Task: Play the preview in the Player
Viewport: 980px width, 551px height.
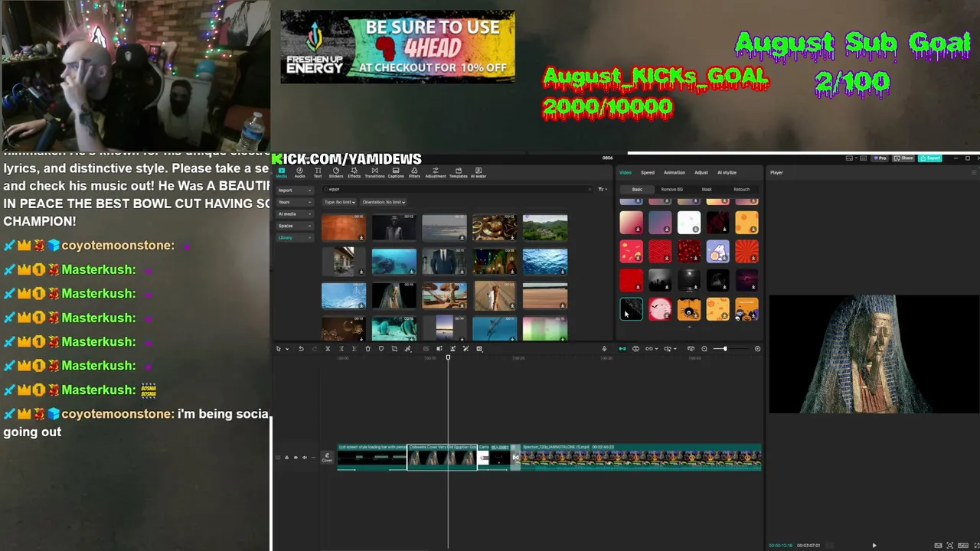Action: pos(874,546)
